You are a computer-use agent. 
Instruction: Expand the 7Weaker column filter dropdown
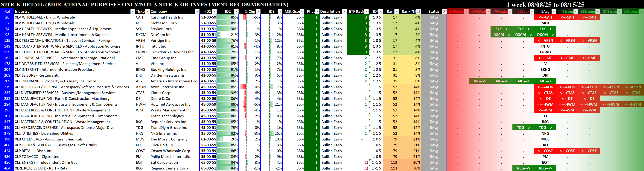510,11
